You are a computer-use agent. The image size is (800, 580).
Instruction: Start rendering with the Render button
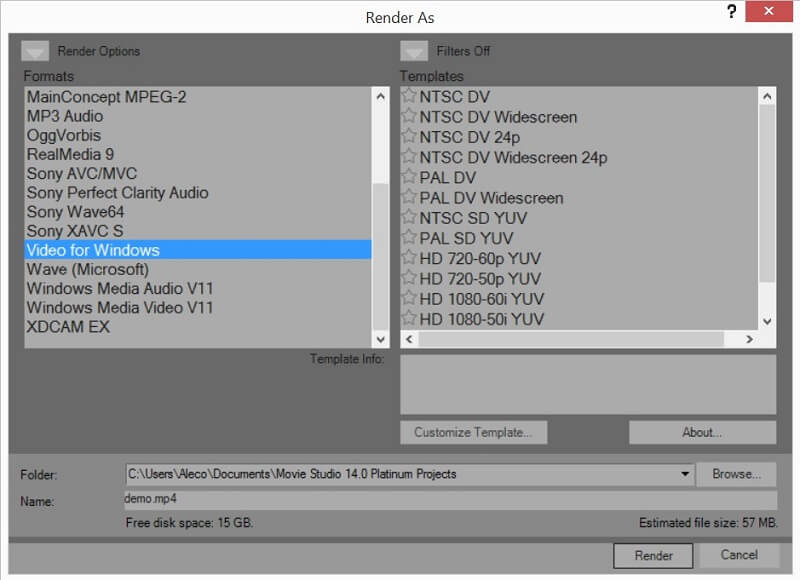(653, 556)
